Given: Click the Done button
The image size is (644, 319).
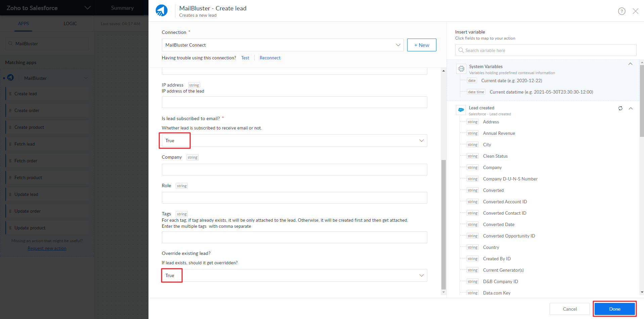Looking at the screenshot, I should pyautogui.click(x=614, y=309).
